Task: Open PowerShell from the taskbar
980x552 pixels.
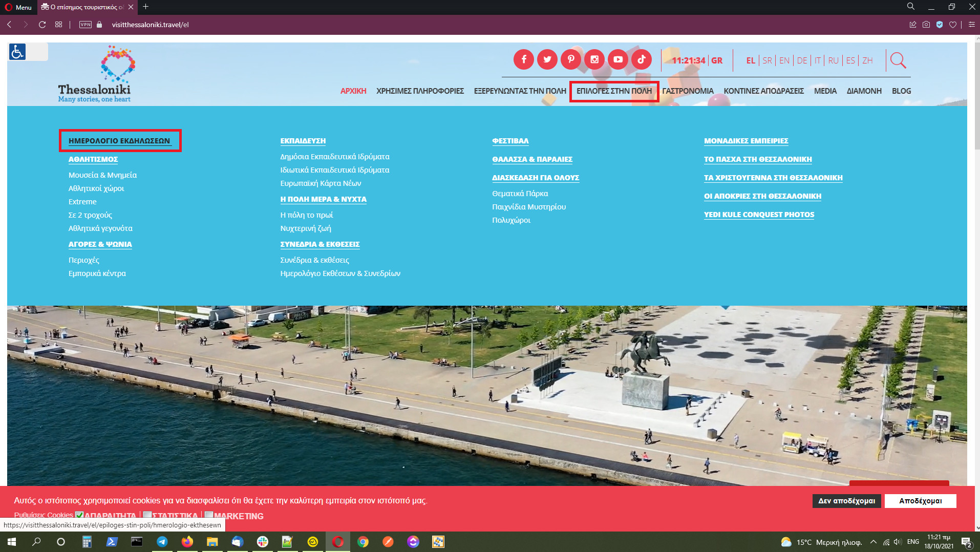Action: (112, 542)
